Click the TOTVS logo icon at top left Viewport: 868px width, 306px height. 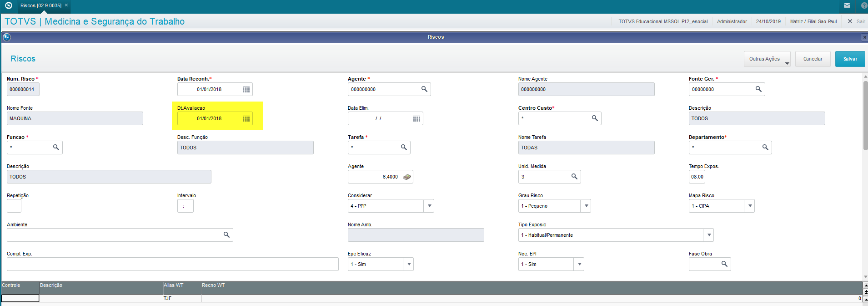pyautogui.click(x=8, y=5)
